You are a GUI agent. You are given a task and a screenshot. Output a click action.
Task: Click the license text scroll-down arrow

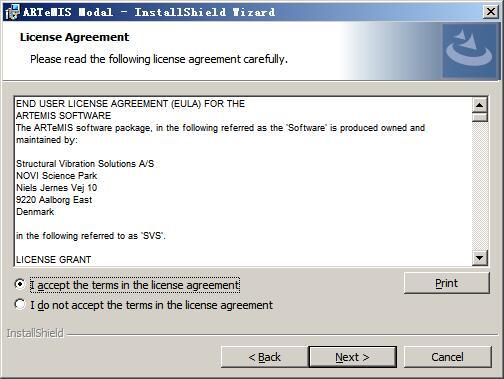(x=480, y=258)
